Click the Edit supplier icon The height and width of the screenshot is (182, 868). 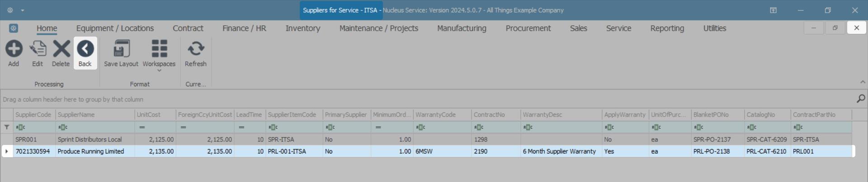[38, 49]
